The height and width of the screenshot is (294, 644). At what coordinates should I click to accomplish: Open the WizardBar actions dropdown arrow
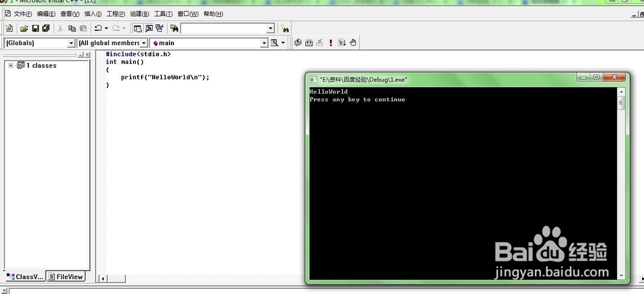tap(283, 43)
